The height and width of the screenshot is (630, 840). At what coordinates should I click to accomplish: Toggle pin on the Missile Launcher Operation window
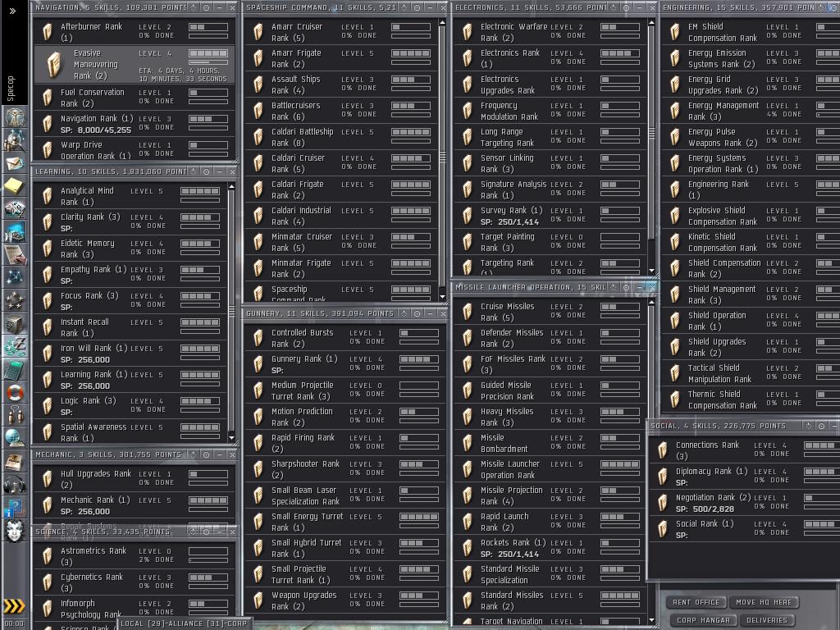point(614,287)
